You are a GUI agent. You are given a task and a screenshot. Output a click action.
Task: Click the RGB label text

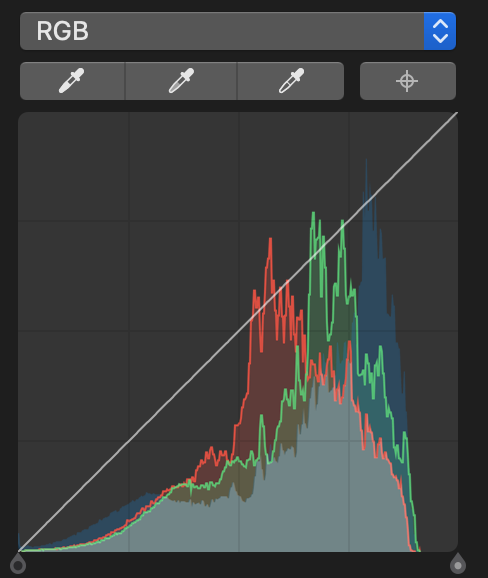63,31
